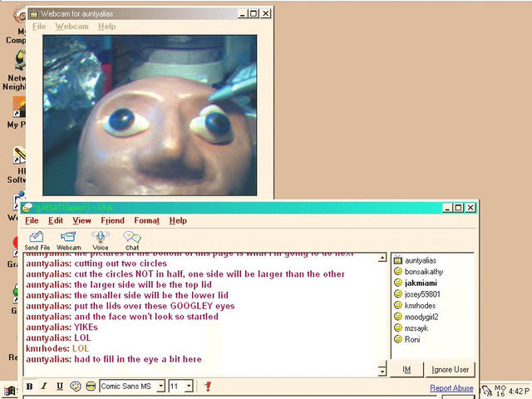The image size is (532, 399).
Task: Select user bonsaikathy in the user list
Action: click(424, 272)
